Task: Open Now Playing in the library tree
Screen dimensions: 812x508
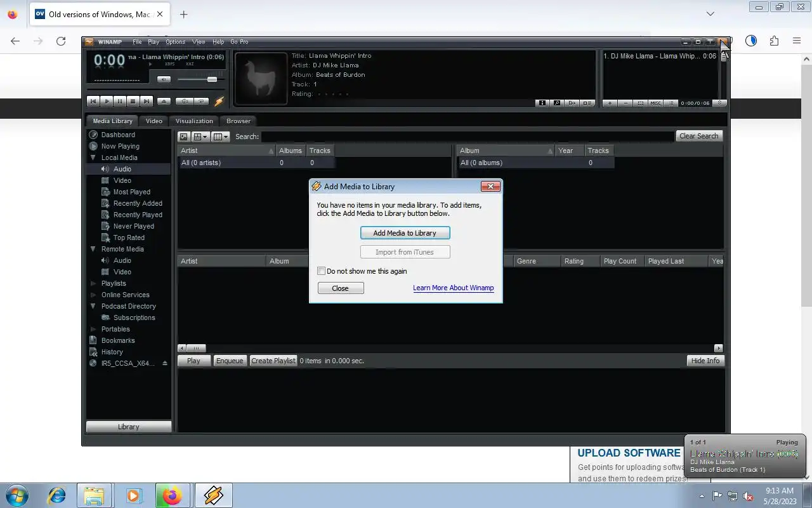Action: 120,146
